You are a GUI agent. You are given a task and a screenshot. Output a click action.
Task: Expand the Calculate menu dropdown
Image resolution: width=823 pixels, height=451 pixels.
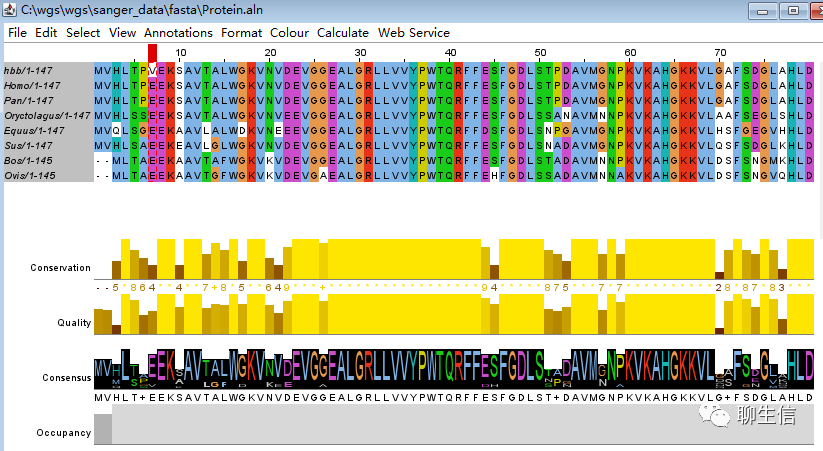[x=343, y=32]
